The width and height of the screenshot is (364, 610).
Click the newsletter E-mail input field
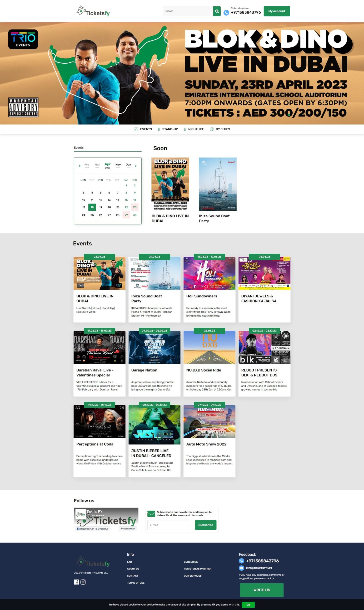tap(168, 525)
